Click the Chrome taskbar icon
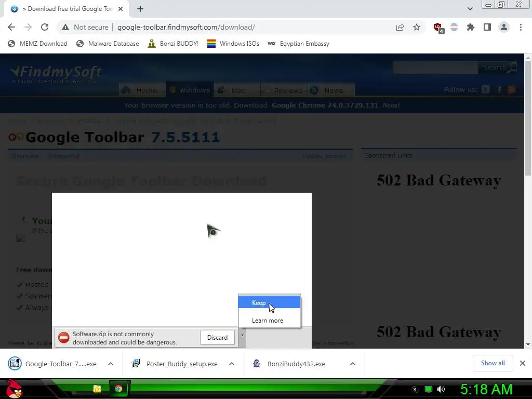Screen dimensions: 532x399 [118, 389]
